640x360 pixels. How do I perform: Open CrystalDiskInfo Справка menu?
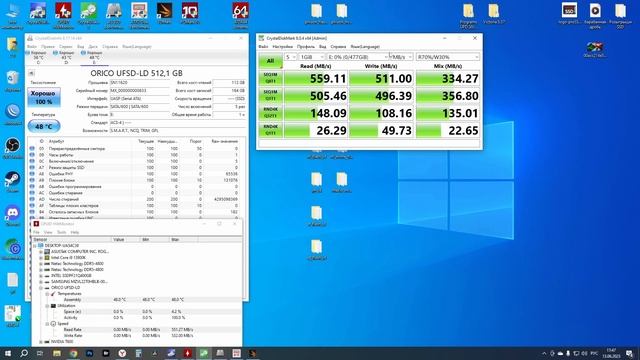click(x=110, y=47)
